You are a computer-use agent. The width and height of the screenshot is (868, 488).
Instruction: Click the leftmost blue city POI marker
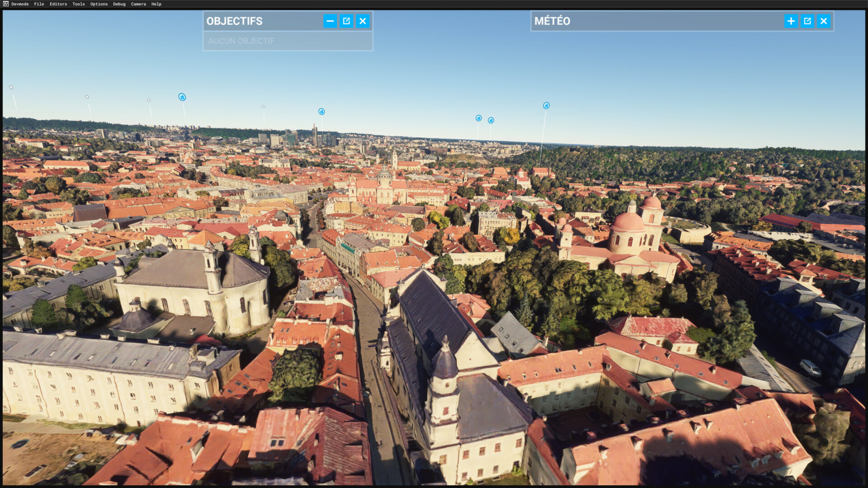182,97
